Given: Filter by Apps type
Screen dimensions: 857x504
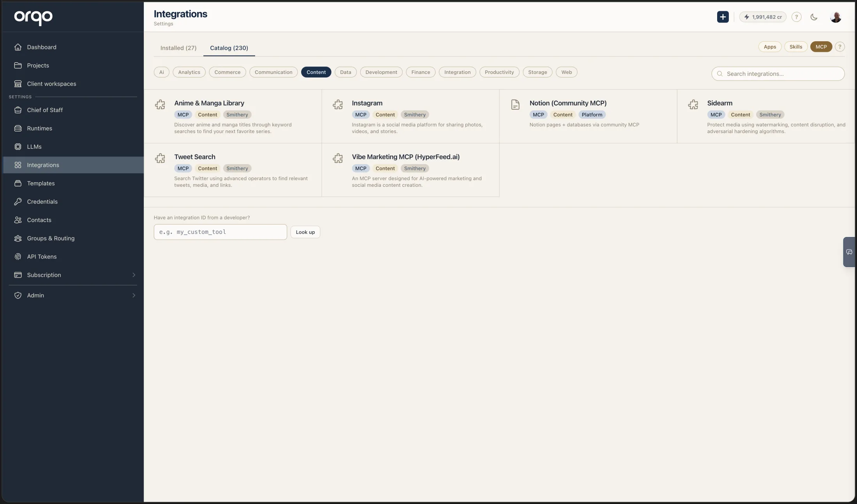Looking at the screenshot, I should (770, 47).
